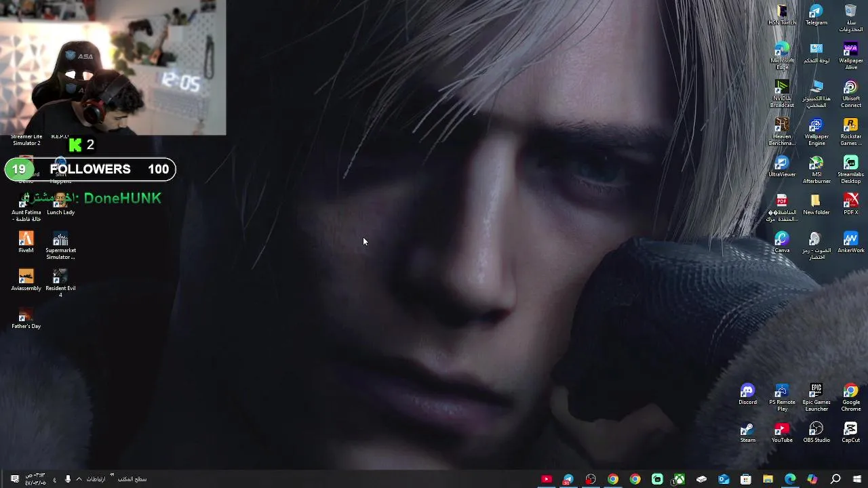Select the Control Panel desktop icon
Image resolution: width=868 pixels, height=488 pixels.
816,53
